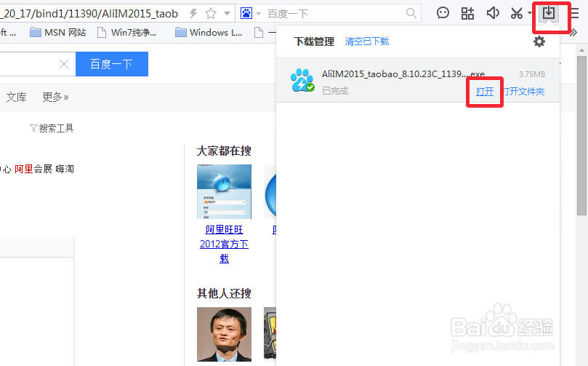Click the scissors screenshot tool icon
The width and height of the screenshot is (588, 366).
pos(517,14)
